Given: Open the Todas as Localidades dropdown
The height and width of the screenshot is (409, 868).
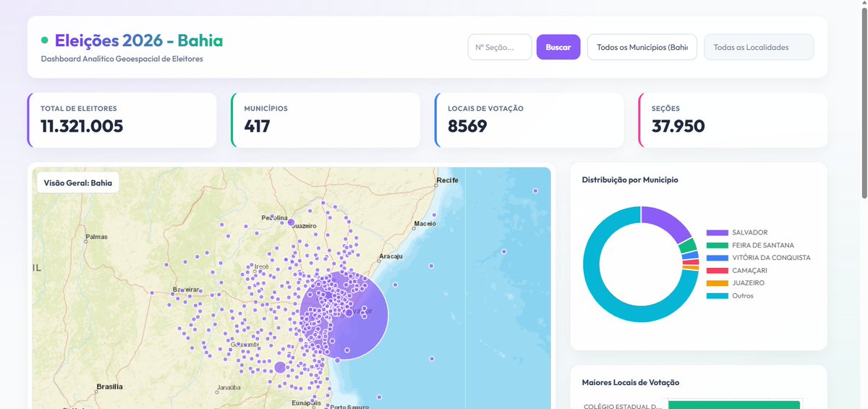Looking at the screenshot, I should pyautogui.click(x=759, y=47).
